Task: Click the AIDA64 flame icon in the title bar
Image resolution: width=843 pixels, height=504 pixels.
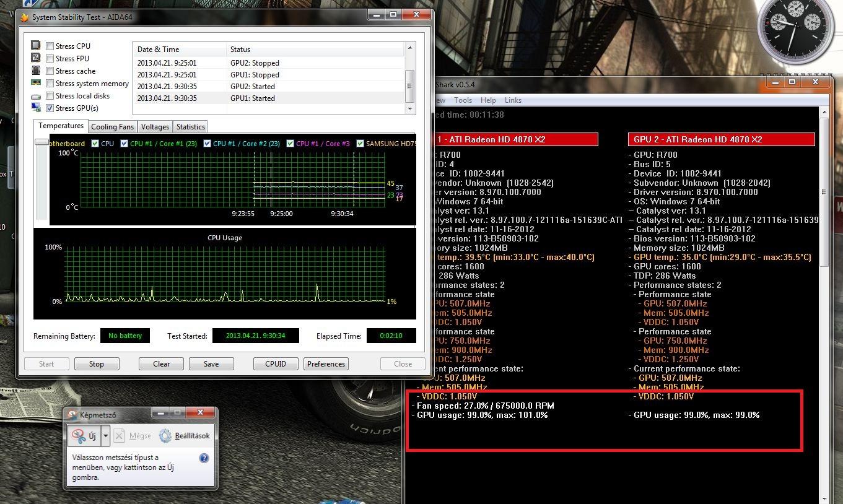Action: pyautogui.click(x=25, y=17)
